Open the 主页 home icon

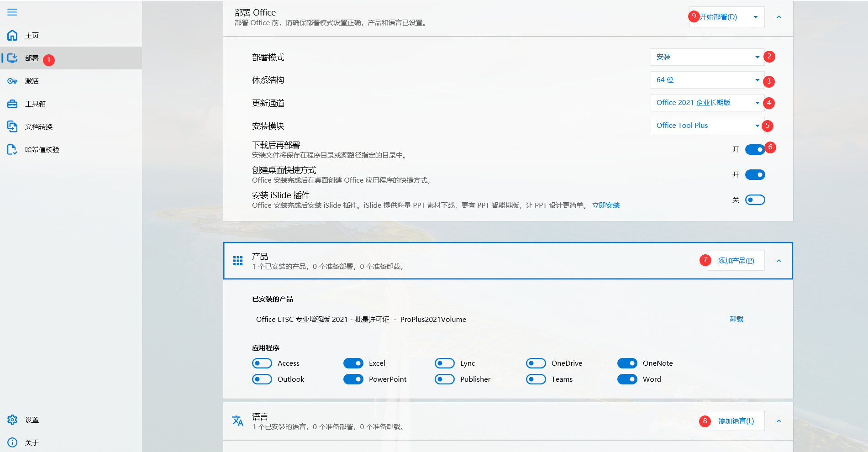[12, 35]
